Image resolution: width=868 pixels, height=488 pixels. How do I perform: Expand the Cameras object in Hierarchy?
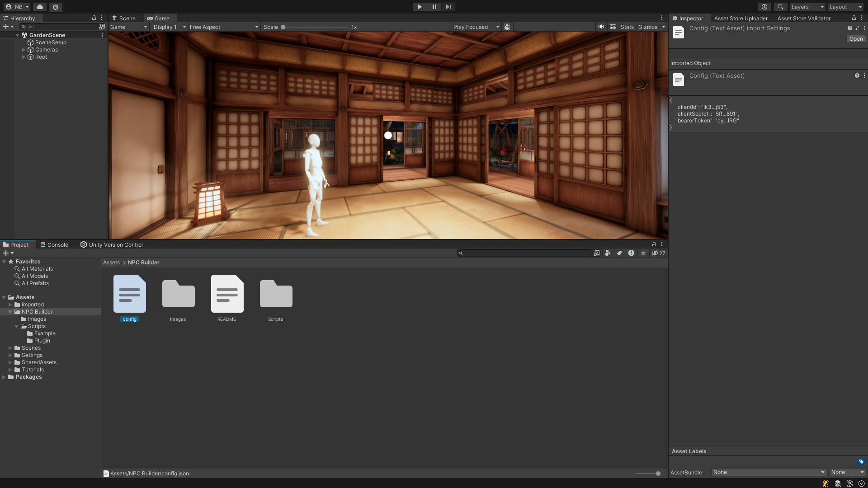click(x=24, y=50)
